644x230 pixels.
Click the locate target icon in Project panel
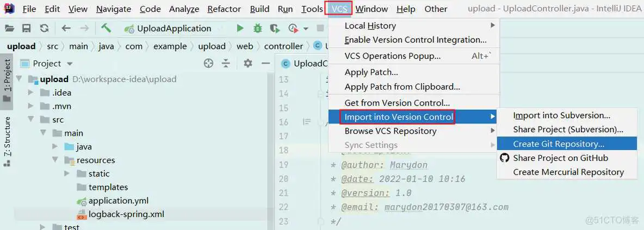208,64
